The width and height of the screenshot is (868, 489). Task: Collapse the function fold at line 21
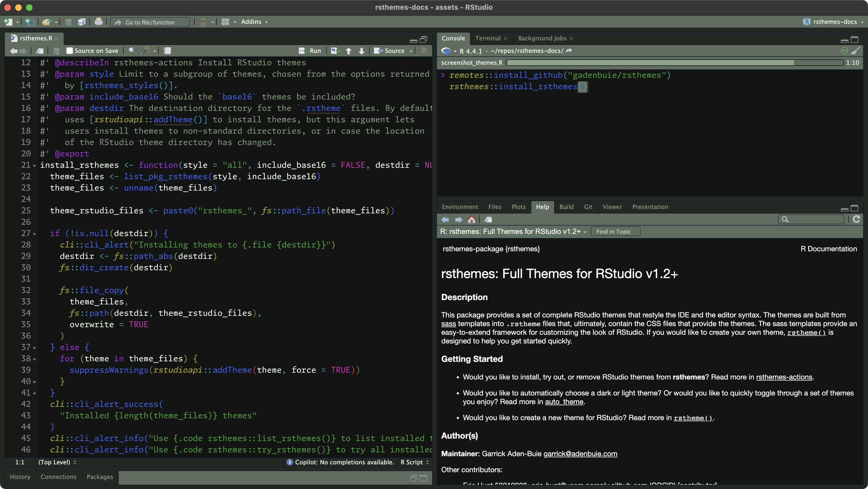pyautogui.click(x=34, y=166)
